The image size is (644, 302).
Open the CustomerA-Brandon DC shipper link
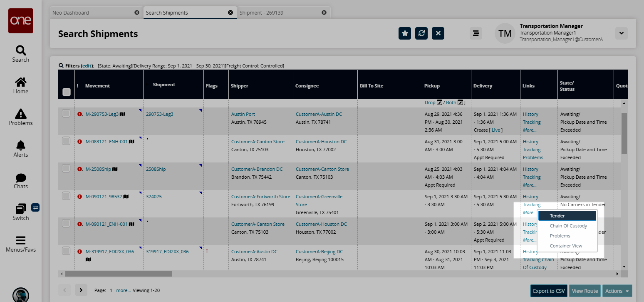257,169
